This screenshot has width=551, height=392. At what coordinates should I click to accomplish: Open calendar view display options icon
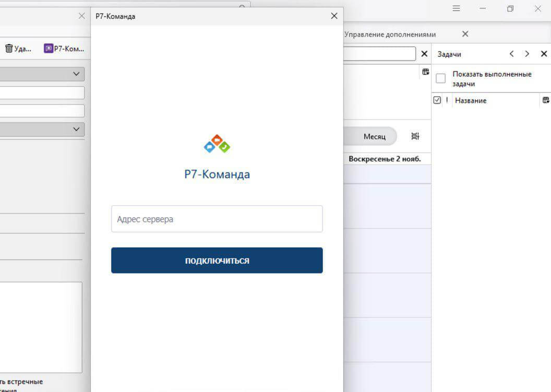[415, 136]
